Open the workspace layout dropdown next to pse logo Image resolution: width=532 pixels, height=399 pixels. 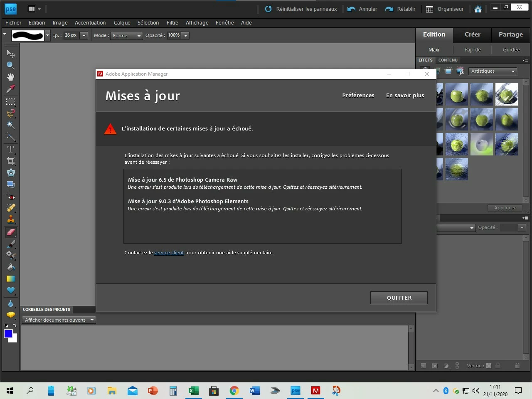34,9
